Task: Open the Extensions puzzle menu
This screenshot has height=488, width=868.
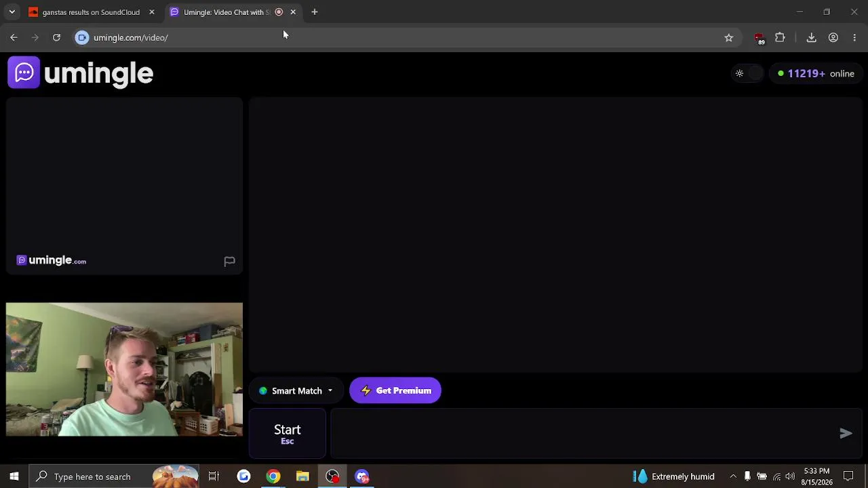Action: coord(780,38)
